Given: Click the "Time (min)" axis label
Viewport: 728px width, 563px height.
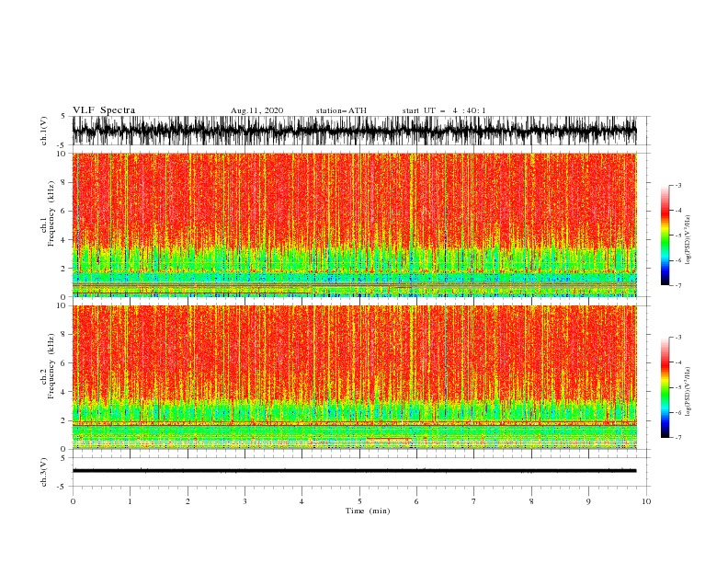Looking at the screenshot, I should 368,511.
